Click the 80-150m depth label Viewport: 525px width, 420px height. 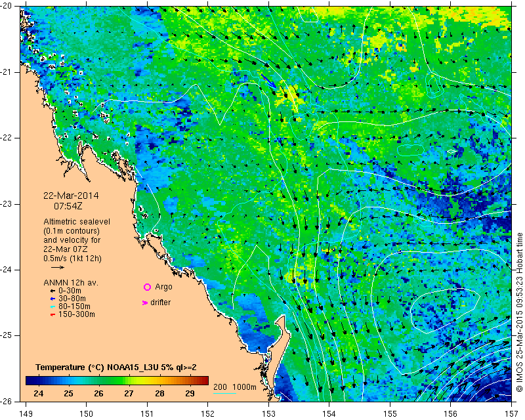(x=74, y=306)
